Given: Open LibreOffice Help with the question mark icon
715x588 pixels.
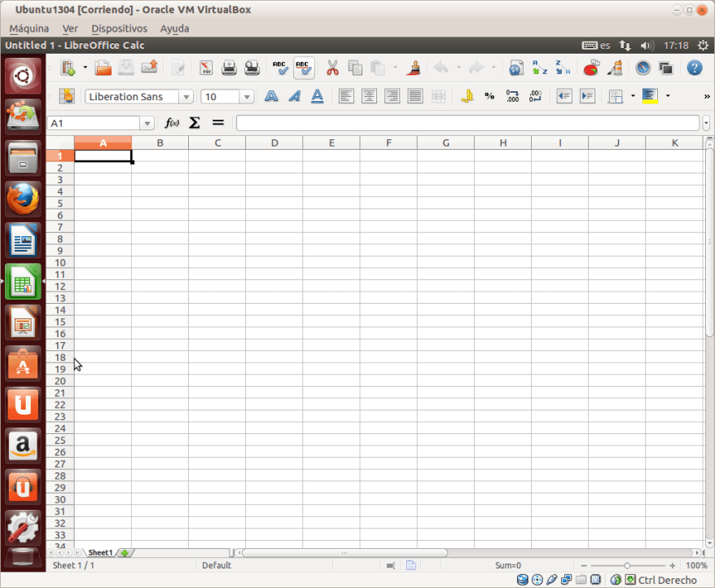Looking at the screenshot, I should [x=695, y=68].
